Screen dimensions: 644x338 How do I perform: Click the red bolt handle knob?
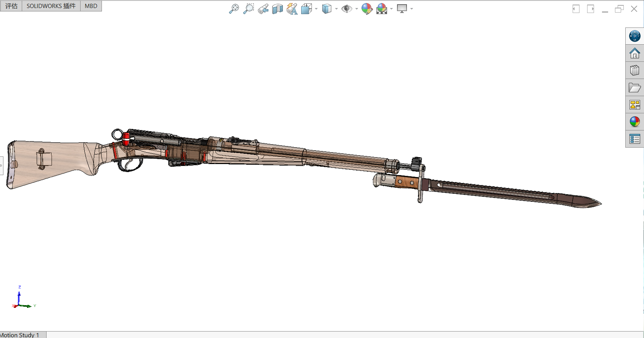126,139
